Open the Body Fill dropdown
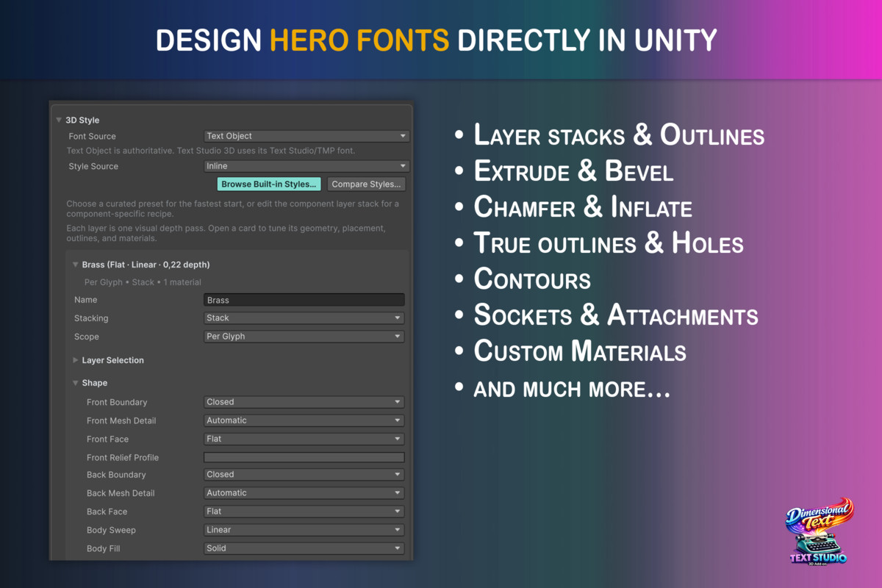Screen dimensions: 882x588 tap(304, 548)
